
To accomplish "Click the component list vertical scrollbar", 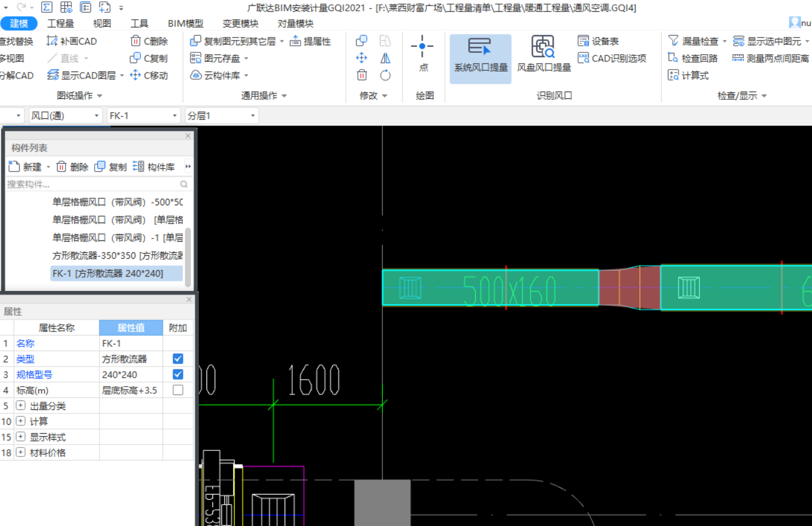I will click(x=188, y=256).
